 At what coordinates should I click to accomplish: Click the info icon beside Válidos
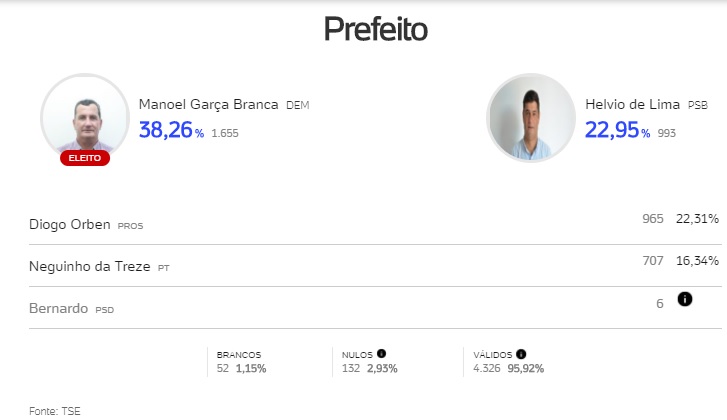click(x=521, y=353)
